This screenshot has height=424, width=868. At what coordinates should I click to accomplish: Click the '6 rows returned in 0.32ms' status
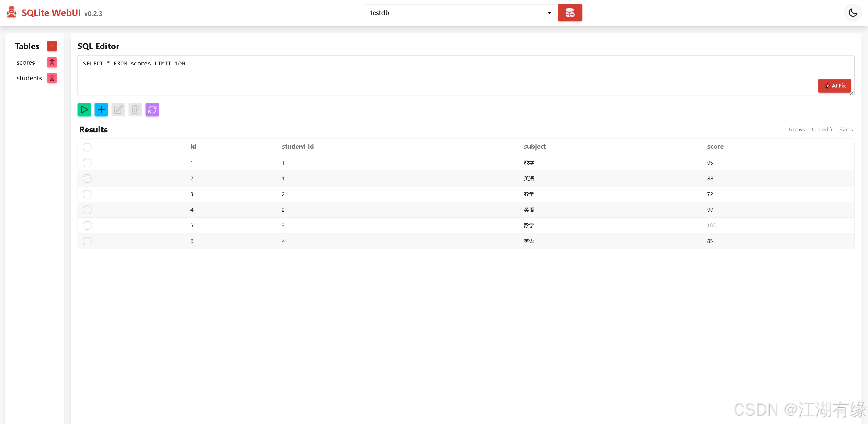tap(821, 130)
